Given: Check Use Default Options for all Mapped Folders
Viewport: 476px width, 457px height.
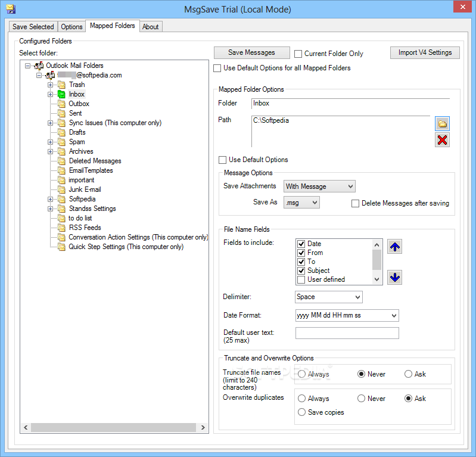Looking at the screenshot, I should click(217, 68).
